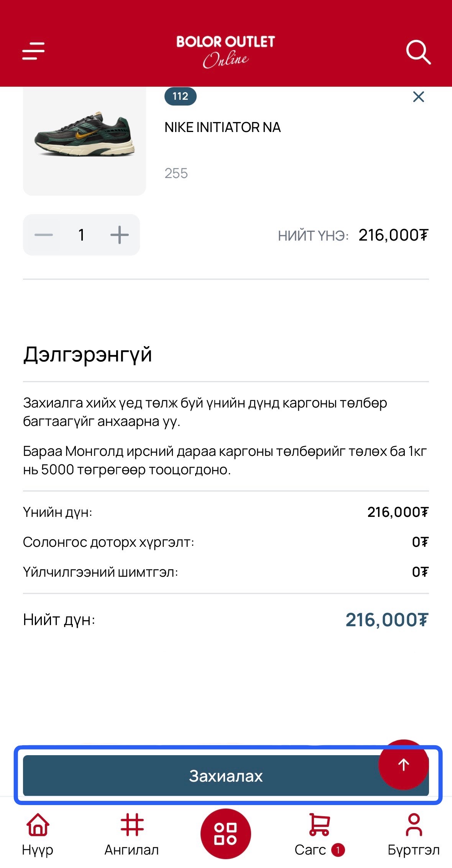Tap the 112 badge label
This screenshot has width=452, height=868.
point(180,96)
